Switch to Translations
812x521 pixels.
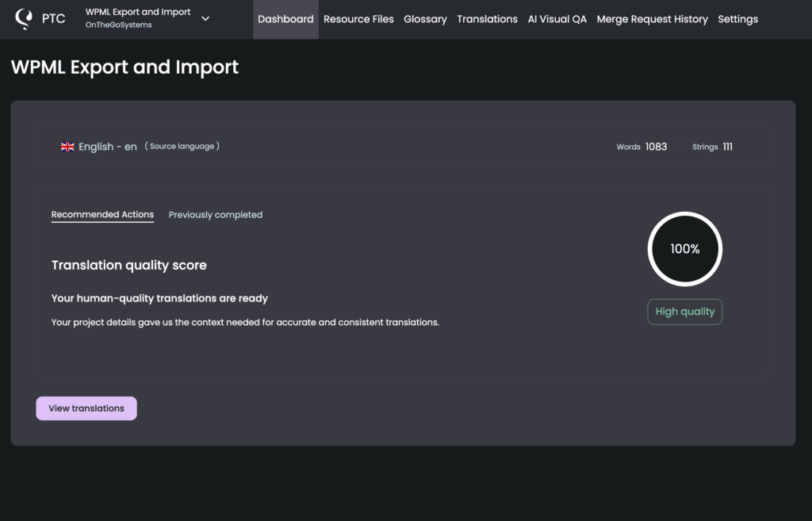click(487, 19)
